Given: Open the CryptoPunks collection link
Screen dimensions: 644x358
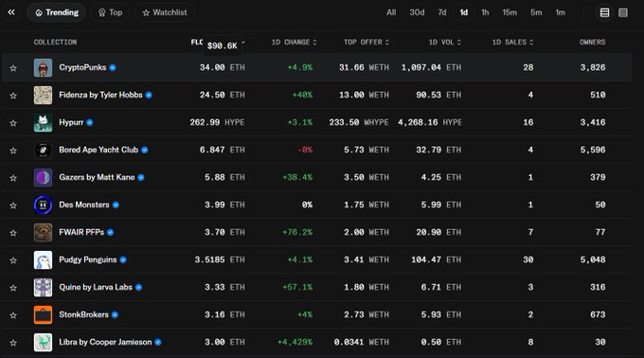Looking at the screenshot, I should coord(82,67).
